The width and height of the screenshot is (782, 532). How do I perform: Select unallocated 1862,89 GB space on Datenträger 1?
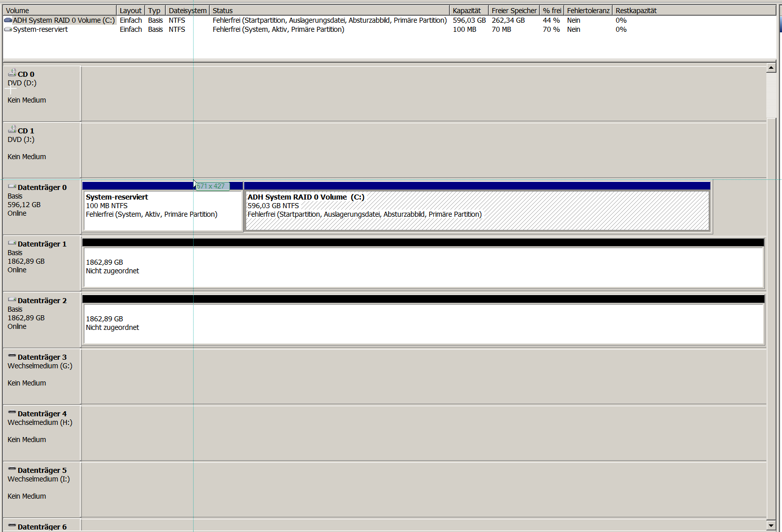tap(424, 263)
